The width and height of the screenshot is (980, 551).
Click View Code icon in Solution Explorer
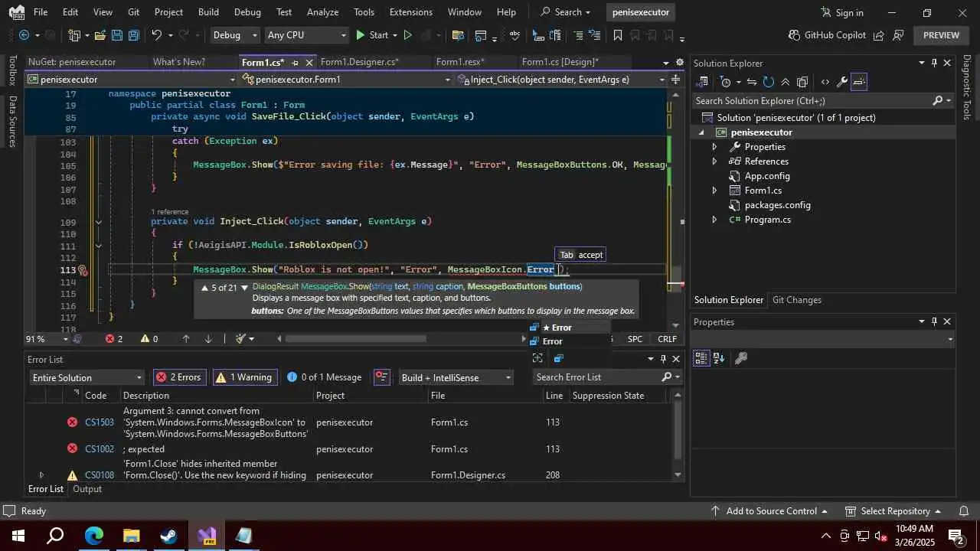(x=825, y=82)
